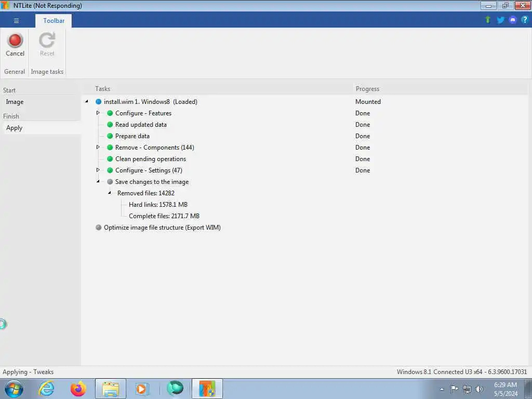532x399 pixels.
Task: Select the 'Prepare data' task row
Action: point(132,136)
